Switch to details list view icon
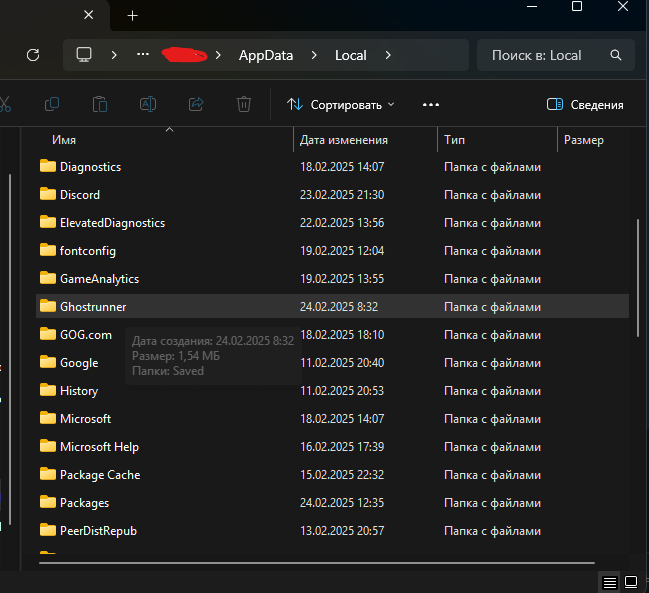 610,583
